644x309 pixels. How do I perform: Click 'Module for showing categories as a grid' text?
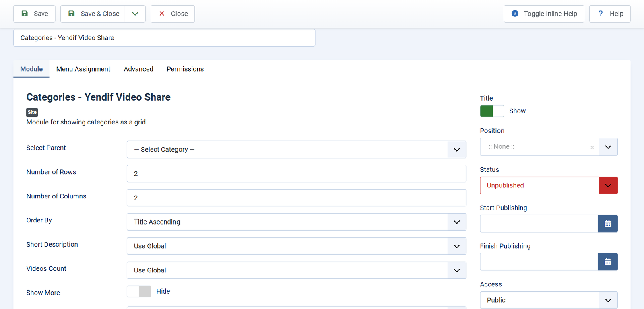[x=86, y=122]
